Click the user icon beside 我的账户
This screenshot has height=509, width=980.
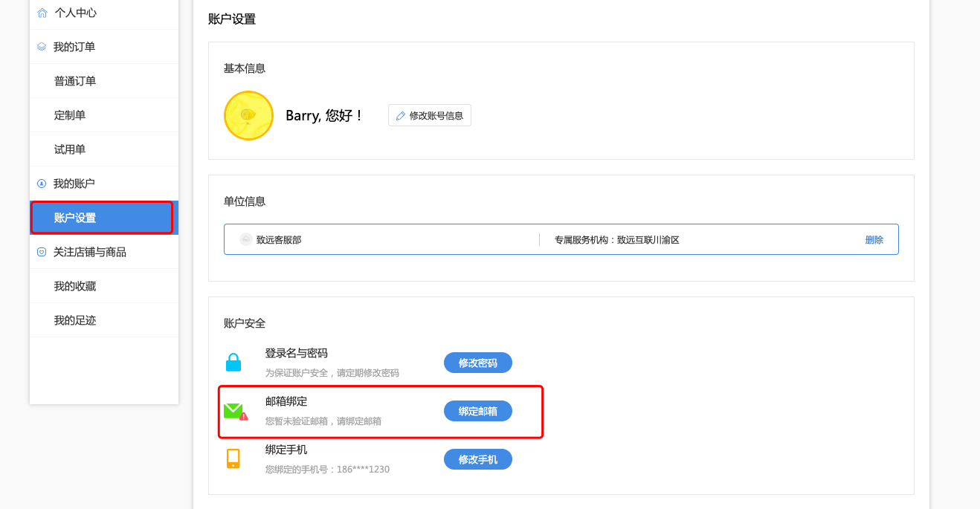pyautogui.click(x=42, y=184)
